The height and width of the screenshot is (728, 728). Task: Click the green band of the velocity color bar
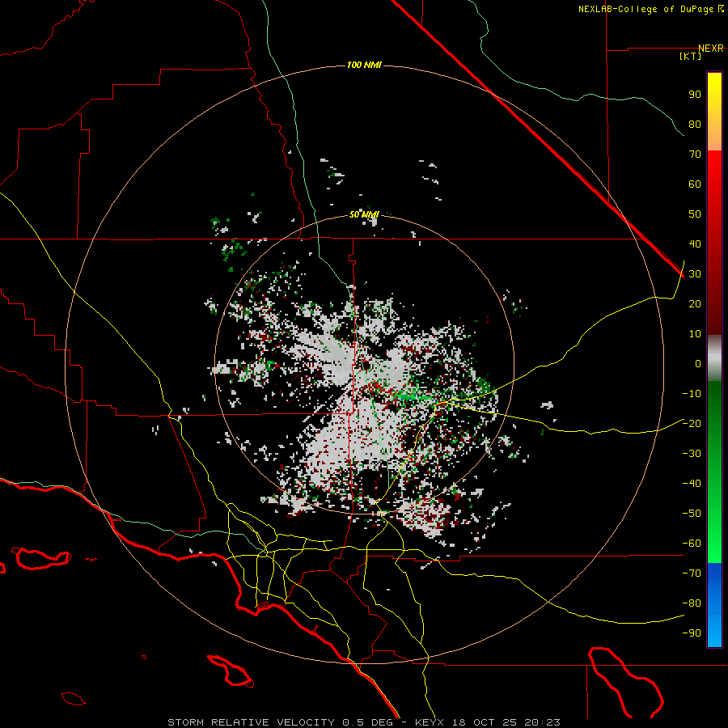point(714,472)
